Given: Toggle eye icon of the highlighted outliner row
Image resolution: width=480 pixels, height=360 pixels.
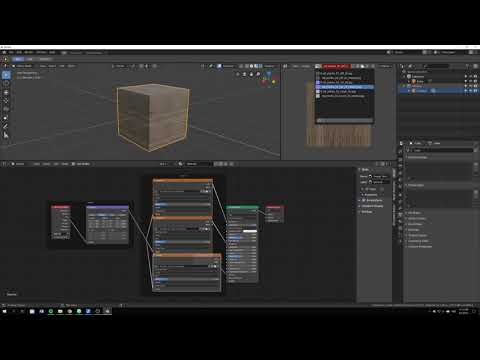Looking at the screenshot, I should pos(466,90).
